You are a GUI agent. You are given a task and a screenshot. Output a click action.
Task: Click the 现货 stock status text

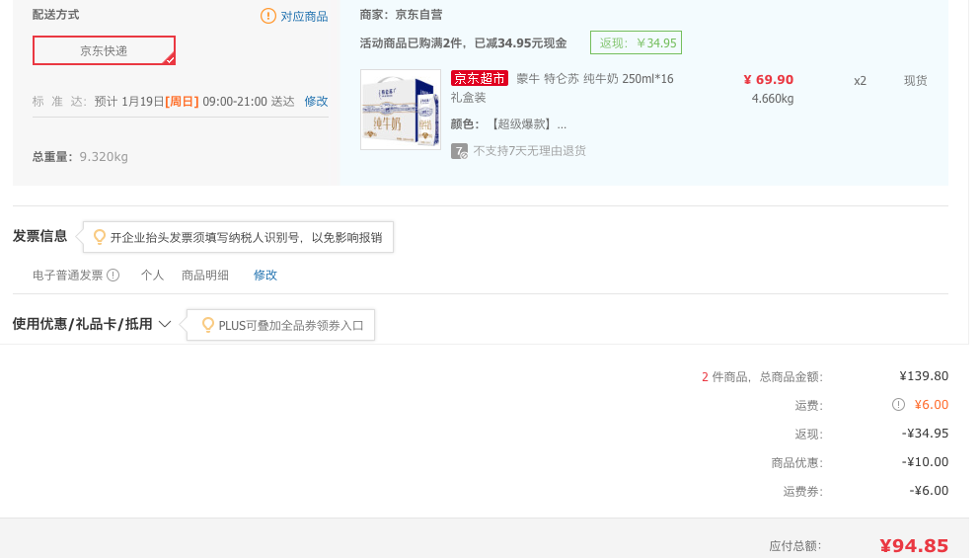[915, 81]
